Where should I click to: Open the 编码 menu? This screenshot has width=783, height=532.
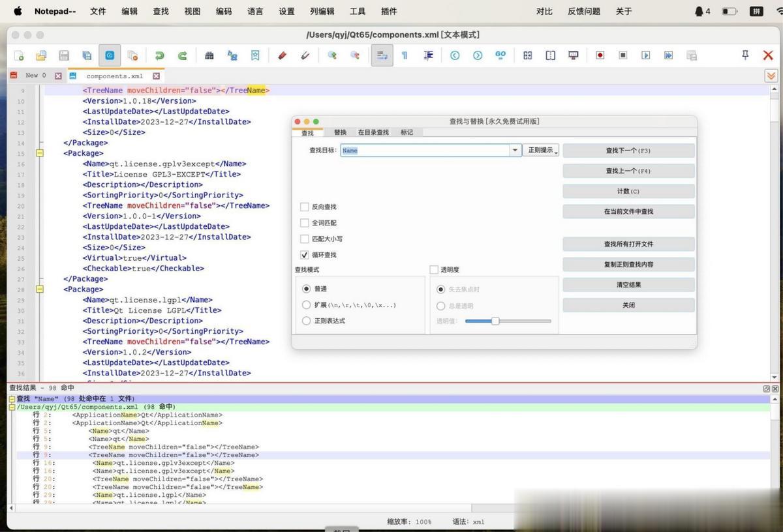(224, 11)
